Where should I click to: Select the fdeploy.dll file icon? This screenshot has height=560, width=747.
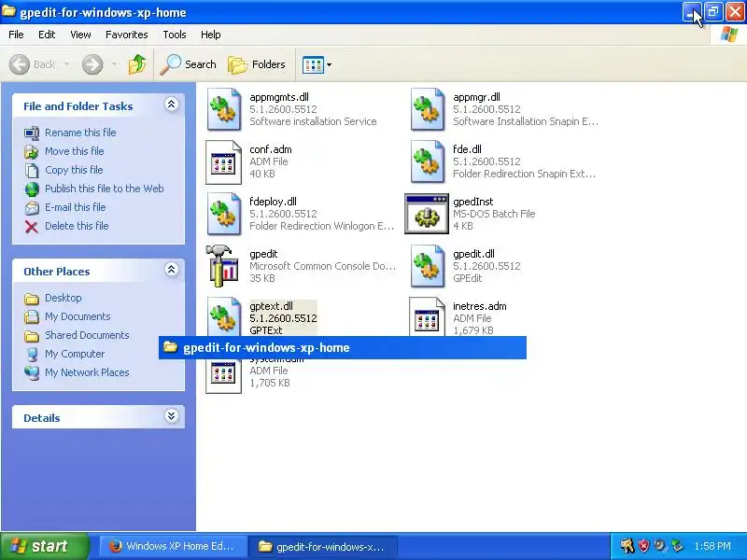tap(223, 214)
